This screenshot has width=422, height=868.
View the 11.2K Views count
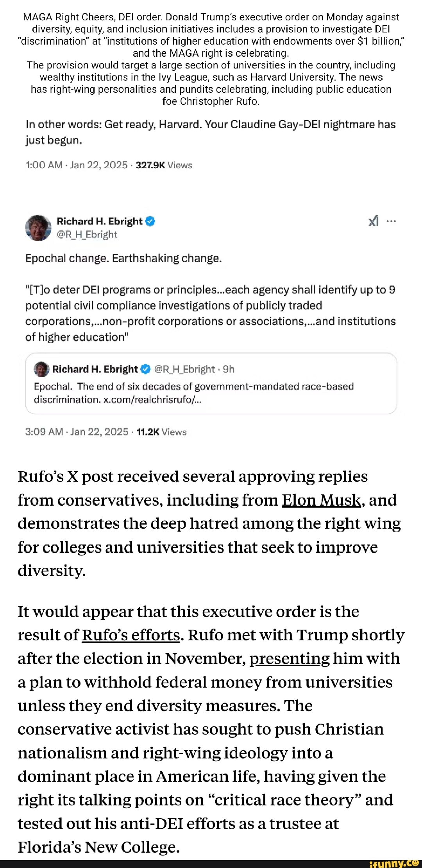[x=161, y=432]
